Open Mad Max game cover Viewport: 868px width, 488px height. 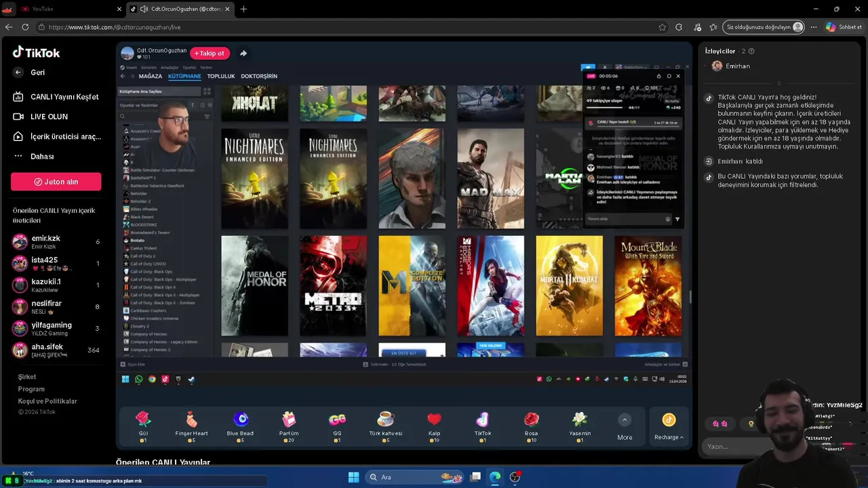pyautogui.click(x=490, y=179)
